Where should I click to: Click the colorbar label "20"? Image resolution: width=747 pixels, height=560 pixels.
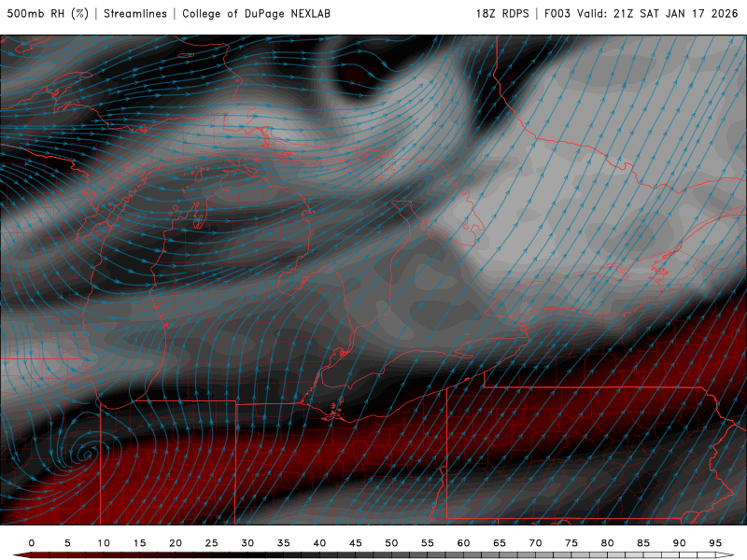point(176,543)
